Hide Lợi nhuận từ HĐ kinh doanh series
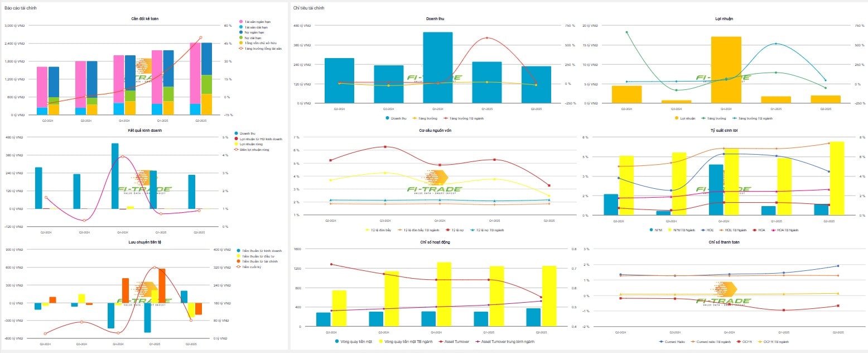This screenshot has width=868, height=353. click(259, 139)
